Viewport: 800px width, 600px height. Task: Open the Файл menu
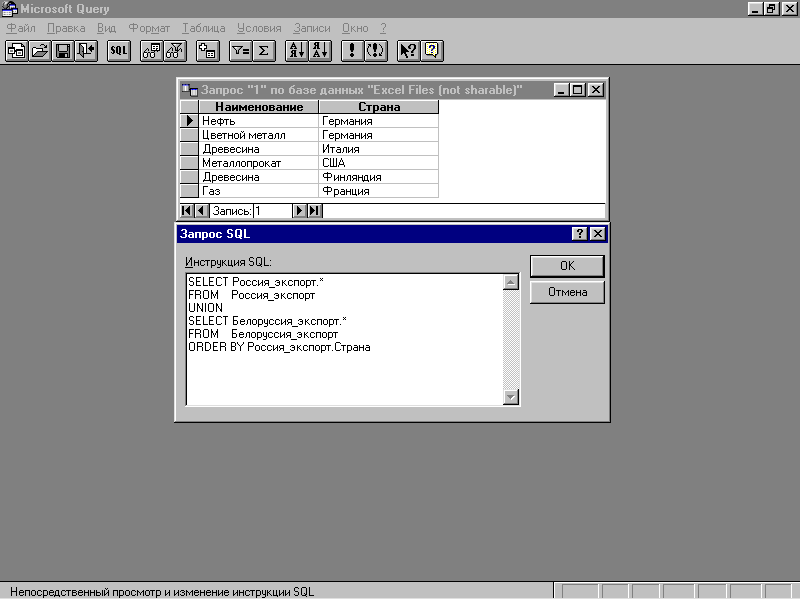21,28
